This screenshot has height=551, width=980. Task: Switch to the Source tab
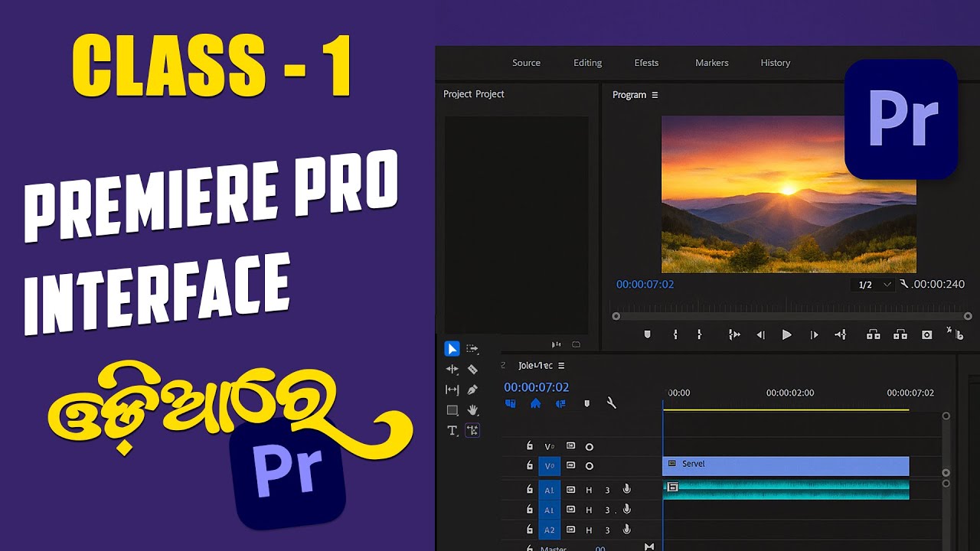pyautogui.click(x=526, y=63)
